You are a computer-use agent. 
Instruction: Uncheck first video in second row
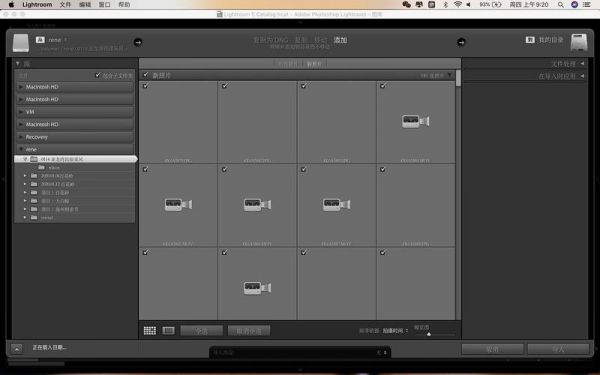pos(145,170)
